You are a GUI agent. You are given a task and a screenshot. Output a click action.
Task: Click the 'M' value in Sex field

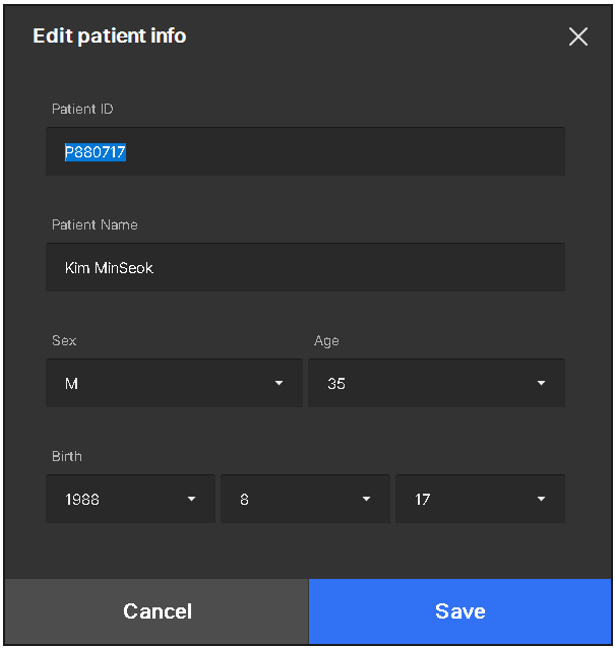[x=71, y=384]
